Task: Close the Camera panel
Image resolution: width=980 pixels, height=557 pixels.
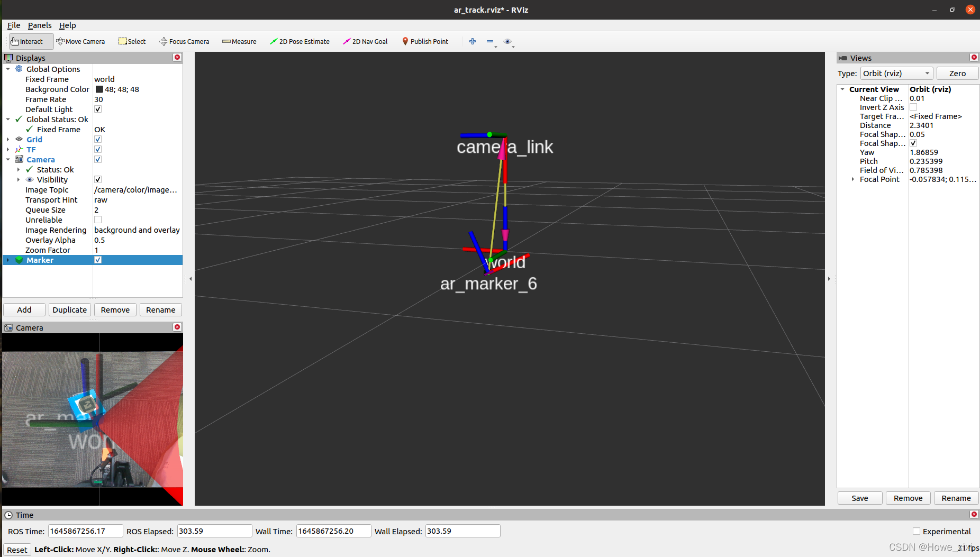Action: point(177,327)
